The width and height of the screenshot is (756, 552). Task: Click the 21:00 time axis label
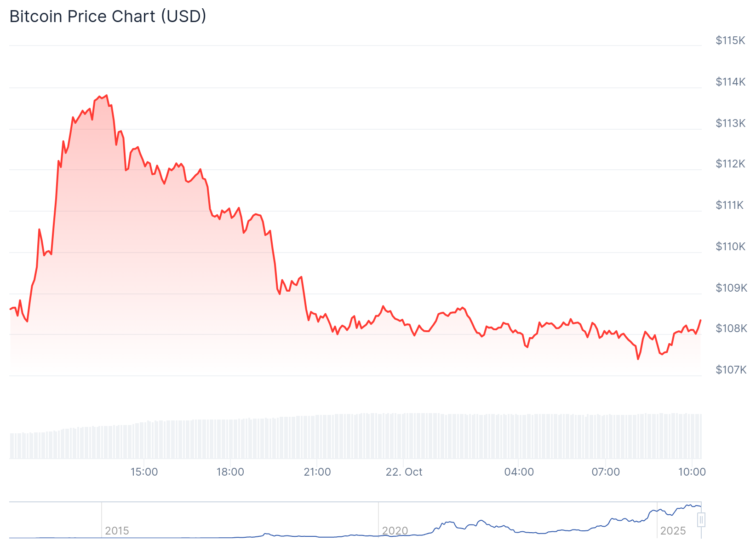[317, 472]
